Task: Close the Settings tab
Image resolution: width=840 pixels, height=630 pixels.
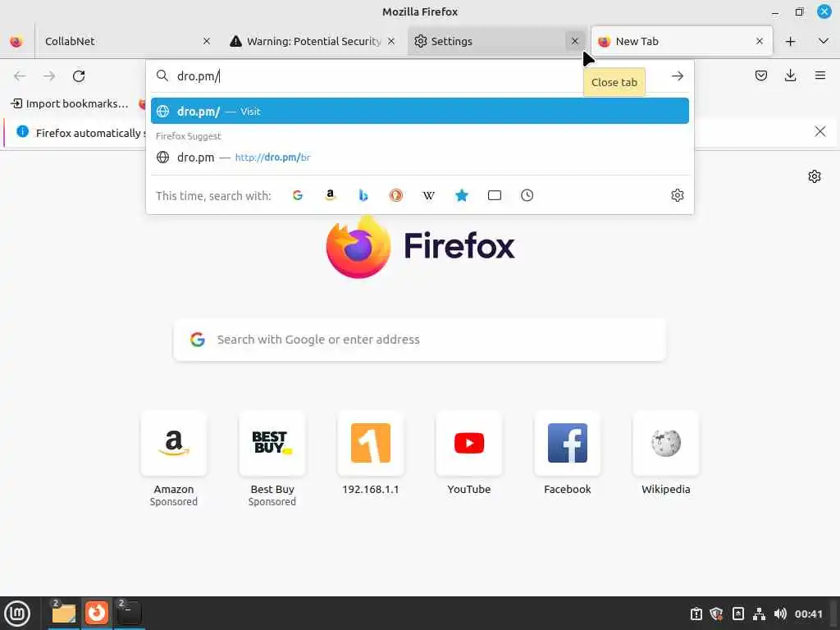Action: click(574, 41)
